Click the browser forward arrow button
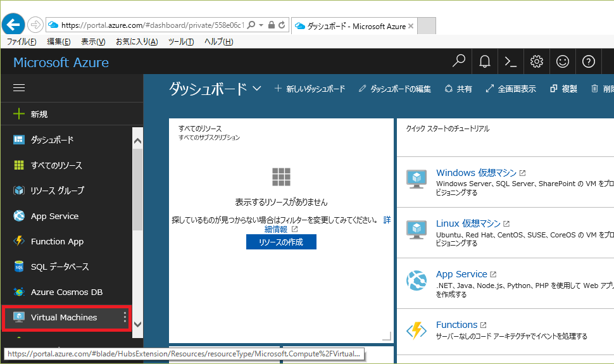 35,25
